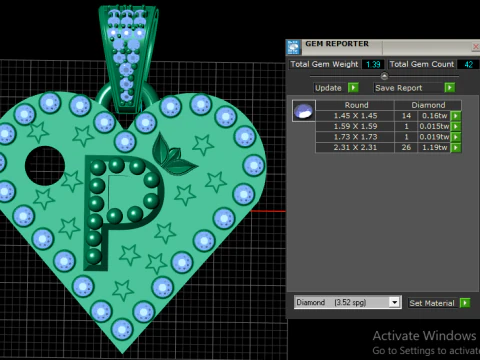Click green arrow for 2.31 X 2.31 row

pos(456,148)
